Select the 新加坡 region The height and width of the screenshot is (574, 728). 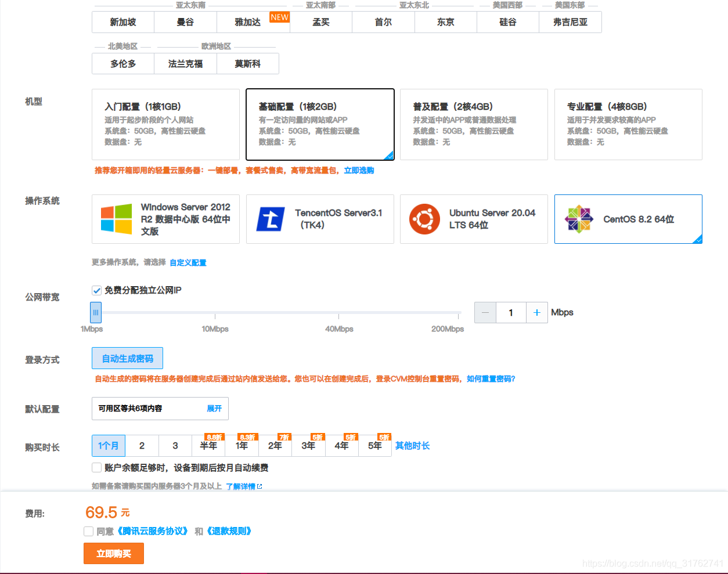(123, 22)
